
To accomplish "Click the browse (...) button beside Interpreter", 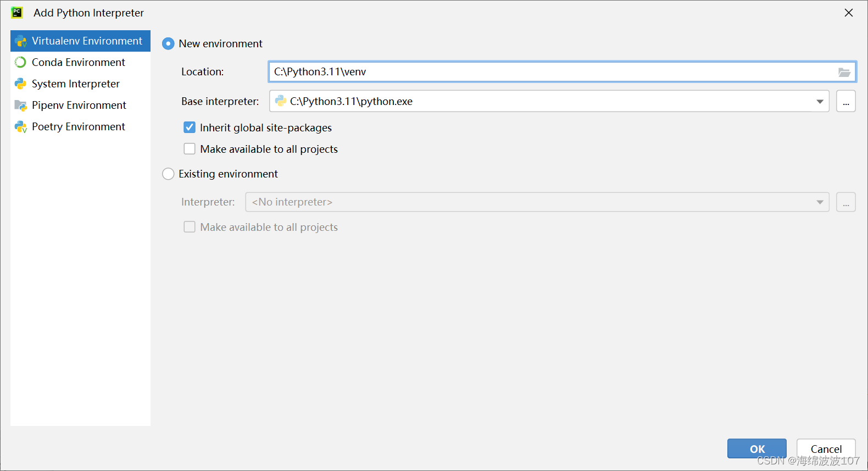I will [846, 202].
